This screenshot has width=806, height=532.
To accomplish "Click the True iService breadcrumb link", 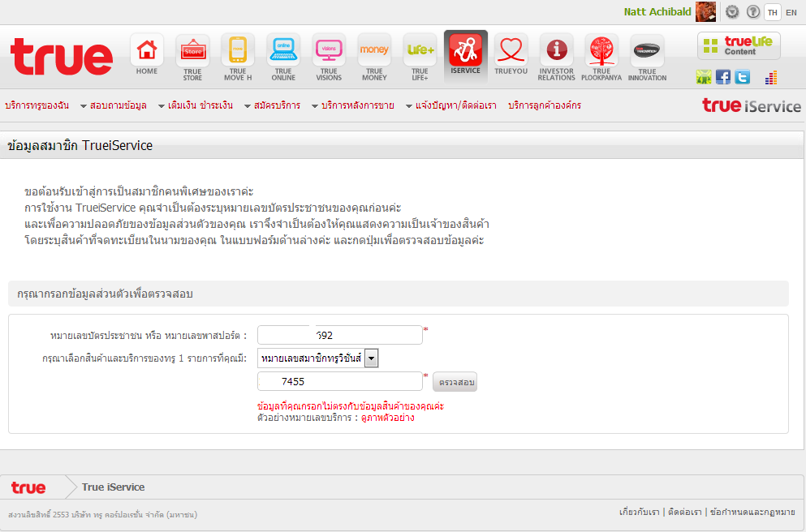I will 113,487.
